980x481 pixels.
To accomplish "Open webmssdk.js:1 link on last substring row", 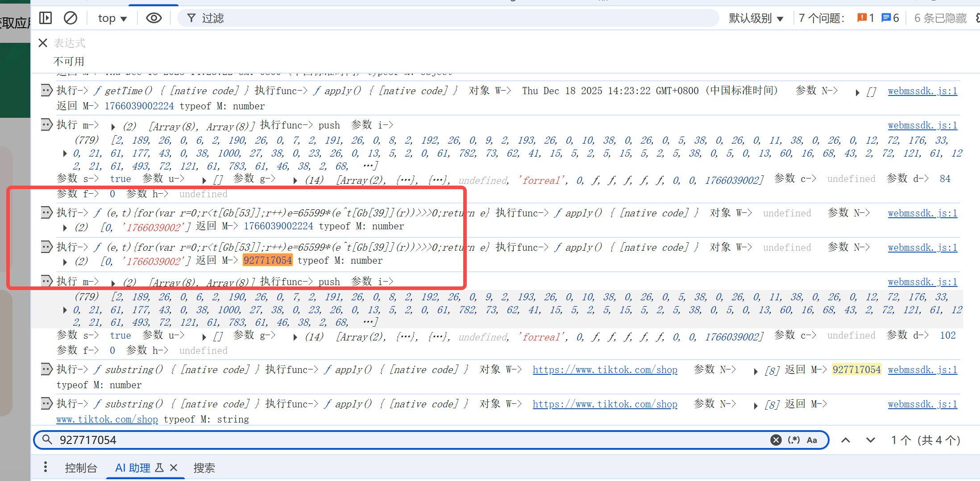I will (922, 404).
